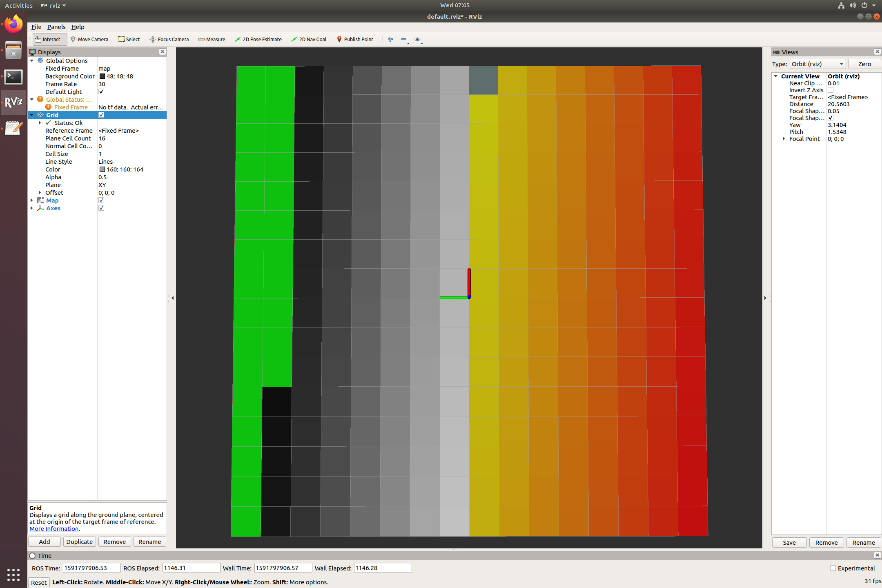The image size is (882, 588).
Task: Pick the 2D Nav Goal tool
Action: click(x=309, y=39)
